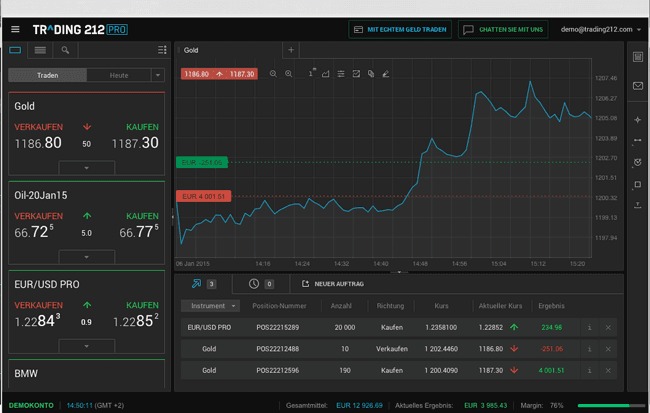Screen dimensions: 650x413
Task: Close the EUR/USD PRO position
Action: (608, 328)
